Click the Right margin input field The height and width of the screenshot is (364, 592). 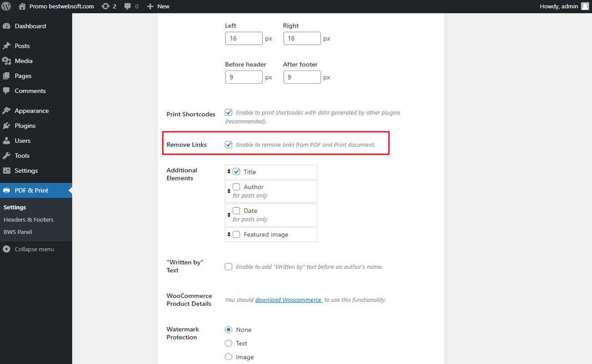(302, 39)
